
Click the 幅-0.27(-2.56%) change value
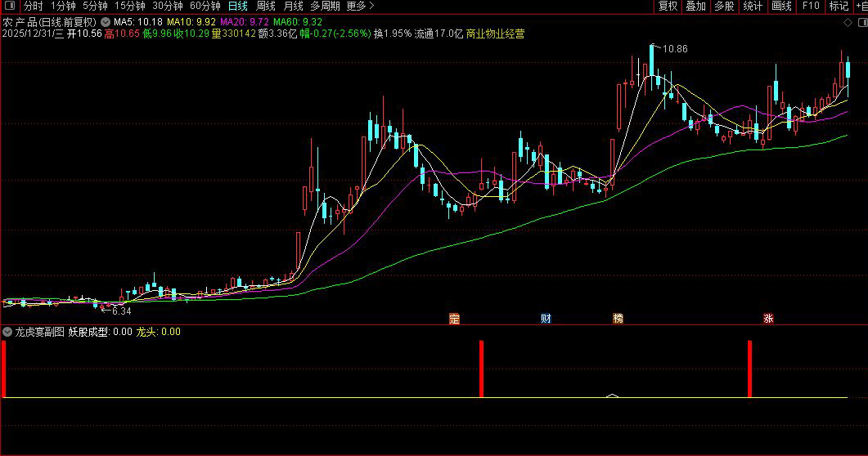335,34
